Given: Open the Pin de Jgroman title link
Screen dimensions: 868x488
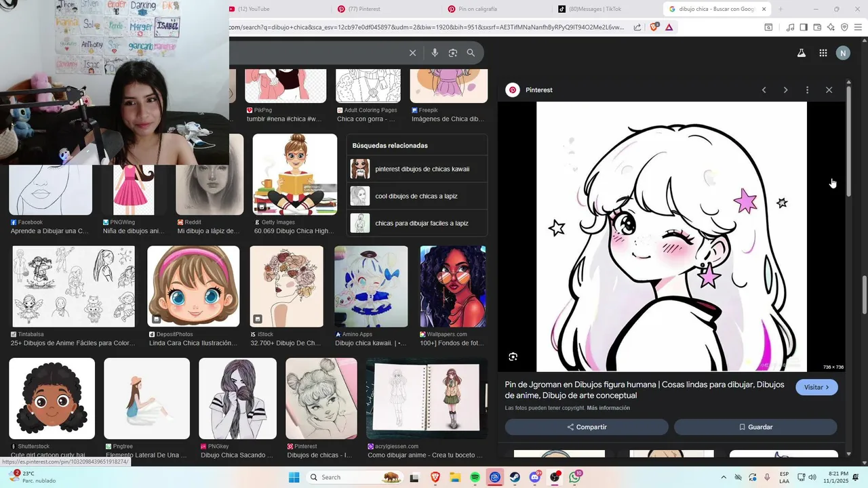Looking at the screenshot, I should [644, 390].
